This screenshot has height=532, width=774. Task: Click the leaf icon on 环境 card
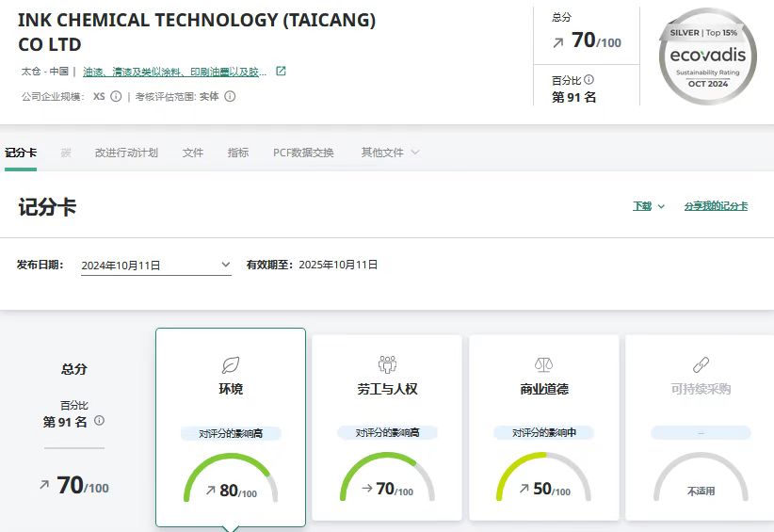point(231,364)
